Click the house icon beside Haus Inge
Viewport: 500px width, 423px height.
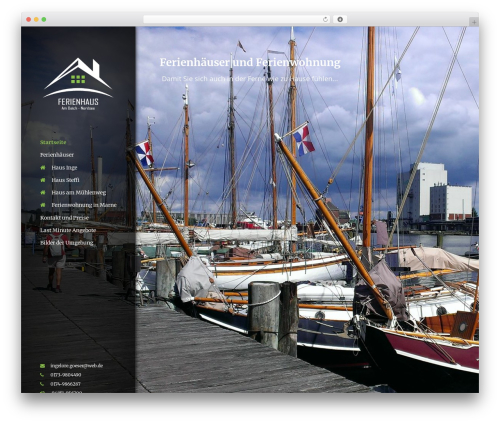point(43,168)
